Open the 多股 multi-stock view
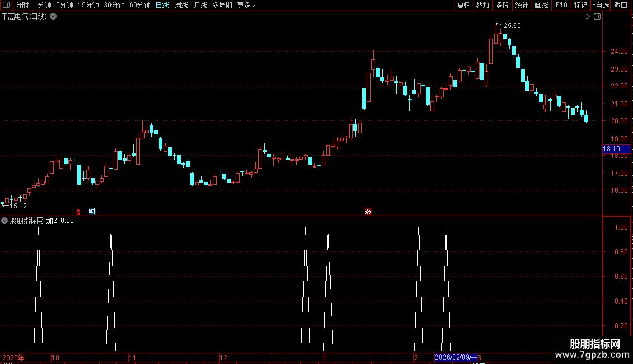The height and width of the screenshot is (364, 633). tap(502, 5)
